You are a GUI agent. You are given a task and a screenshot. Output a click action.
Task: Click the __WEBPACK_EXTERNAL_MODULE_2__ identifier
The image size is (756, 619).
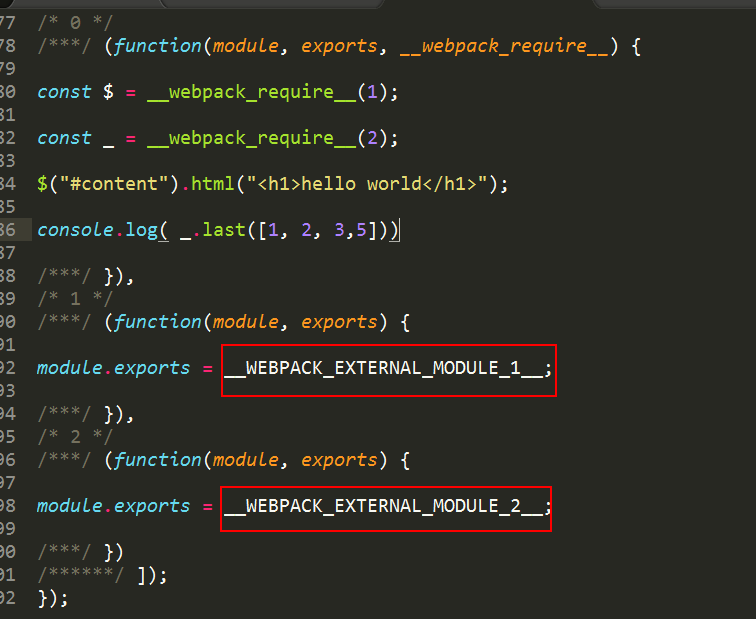click(x=384, y=507)
